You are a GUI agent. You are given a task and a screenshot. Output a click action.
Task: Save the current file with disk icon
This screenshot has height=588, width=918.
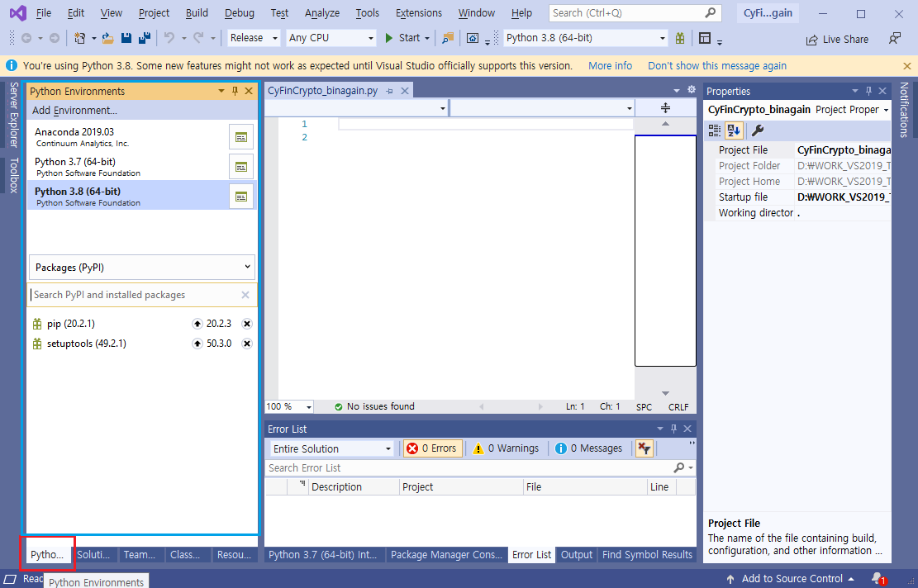point(126,38)
